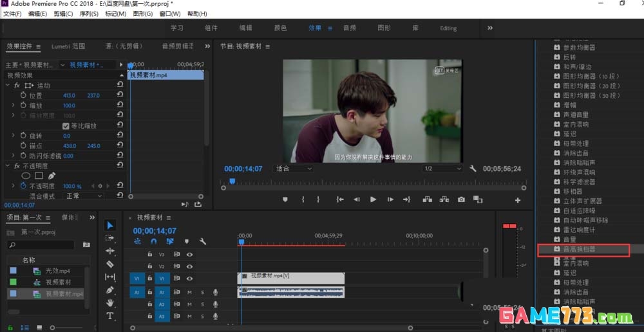
Task: Toggle lock on track V3
Action: coord(150,254)
